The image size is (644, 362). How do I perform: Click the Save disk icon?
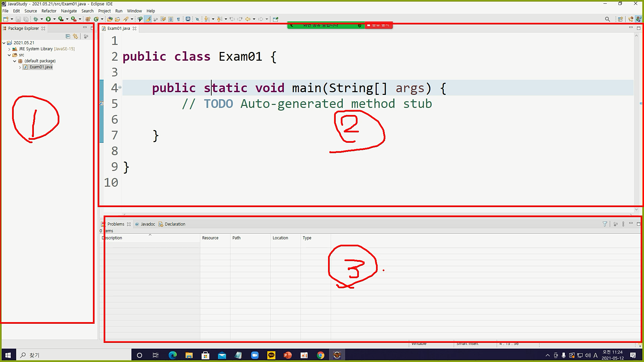(x=18, y=19)
